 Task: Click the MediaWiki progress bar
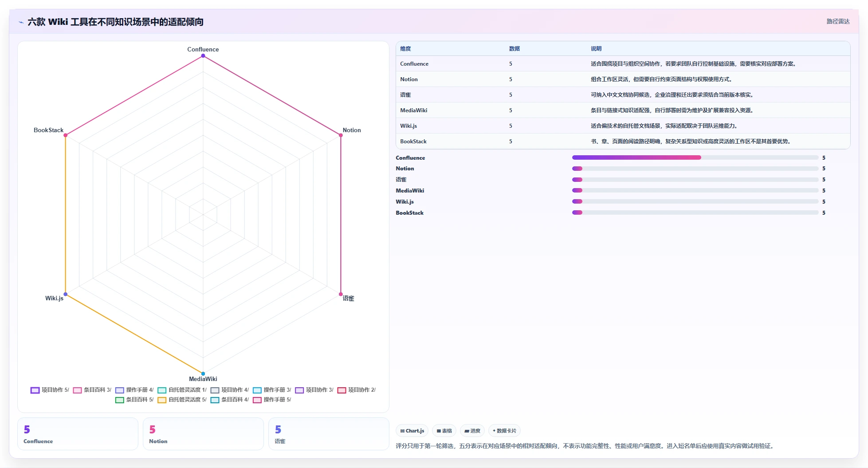[x=695, y=190]
